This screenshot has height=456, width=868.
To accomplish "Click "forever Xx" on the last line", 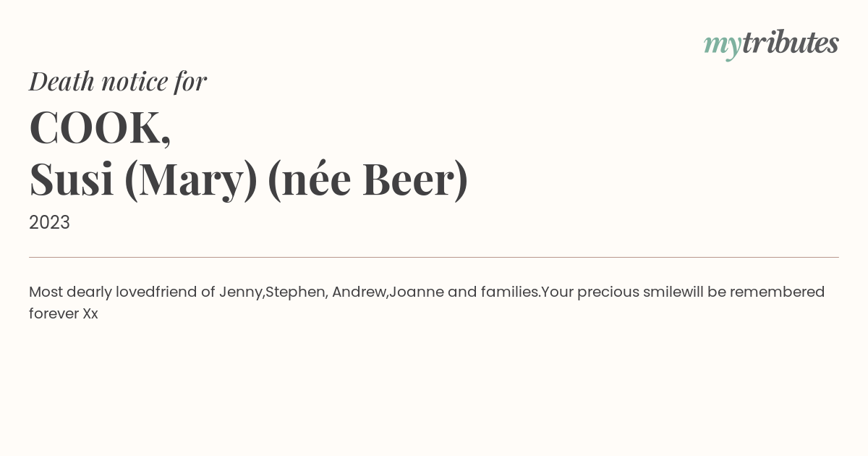I will click(x=63, y=313).
